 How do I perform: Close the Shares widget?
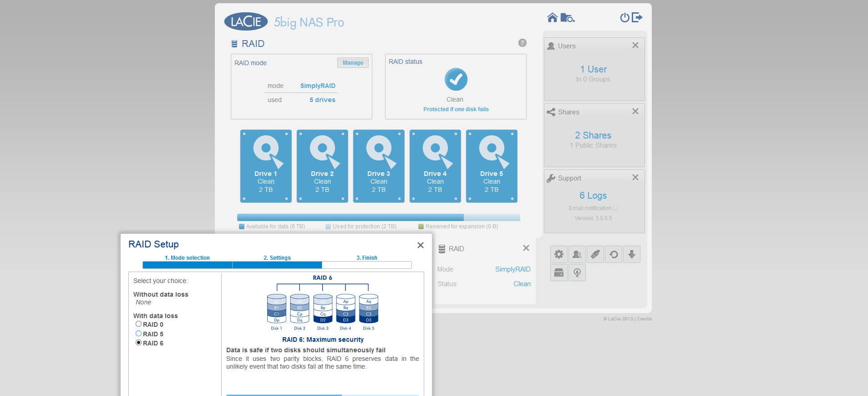[x=635, y=111]
